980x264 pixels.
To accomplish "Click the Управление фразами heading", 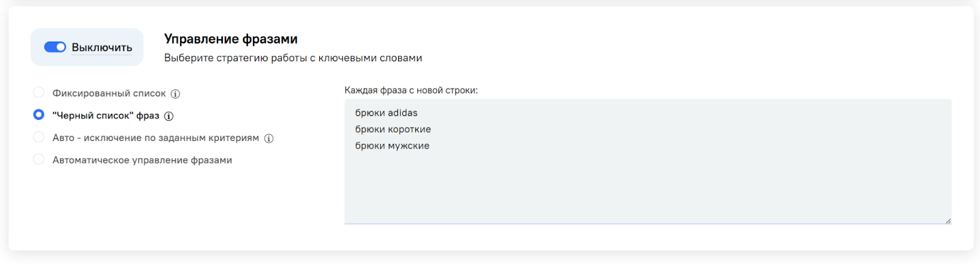I will (231, 39).
